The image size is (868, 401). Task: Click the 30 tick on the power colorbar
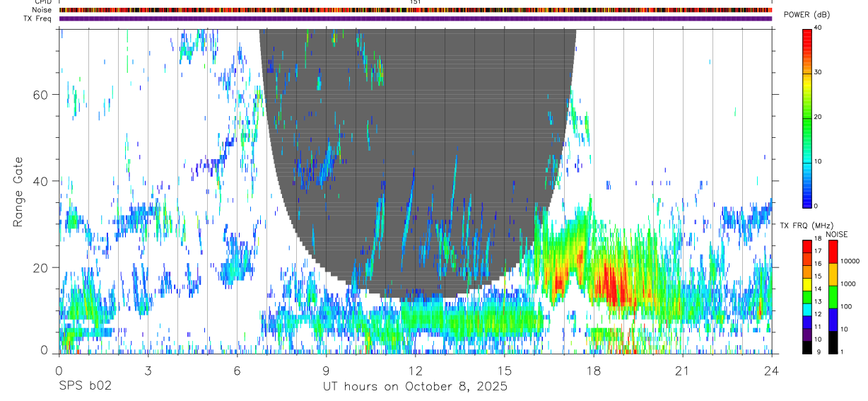(817, 72)
